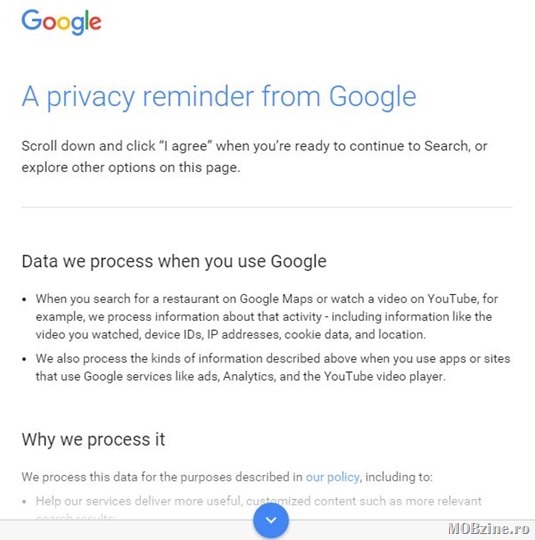The image size is (535, 540).
Task: Click the horizontal divider below the intro
Action: click(267, 207)
